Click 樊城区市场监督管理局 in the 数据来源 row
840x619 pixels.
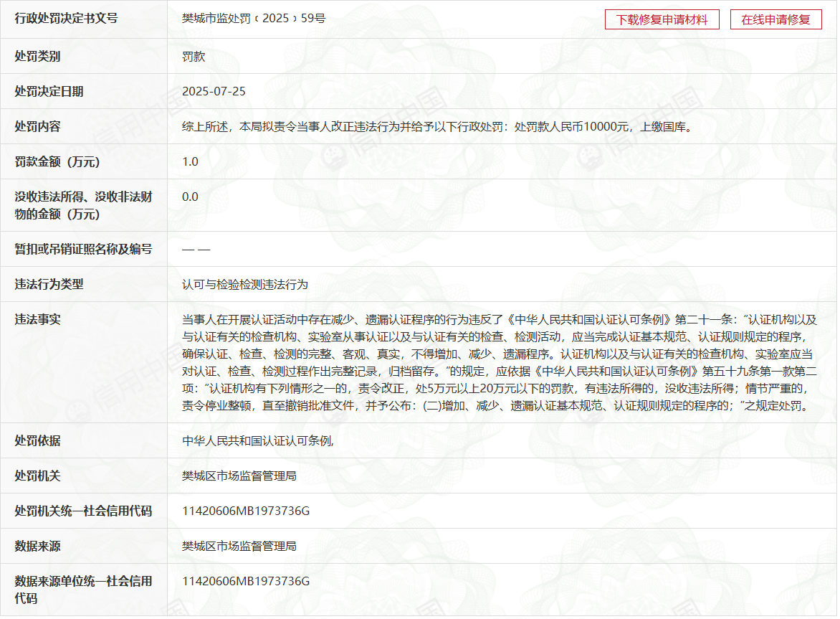(239, 547)
